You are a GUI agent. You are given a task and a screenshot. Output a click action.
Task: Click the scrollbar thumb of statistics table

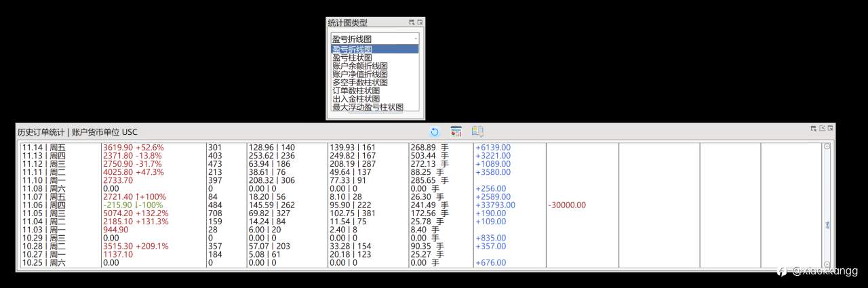pyautogui.click(x=827, y=225)
